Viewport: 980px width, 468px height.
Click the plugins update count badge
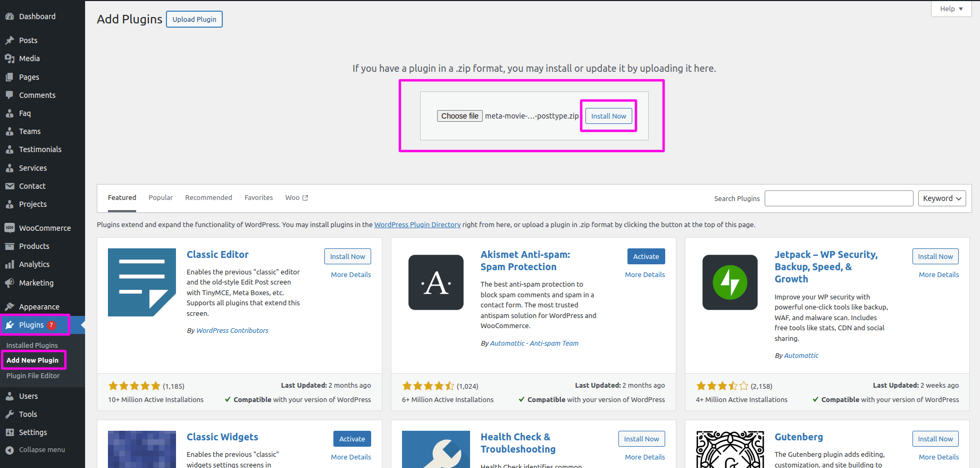click(52, 325)
